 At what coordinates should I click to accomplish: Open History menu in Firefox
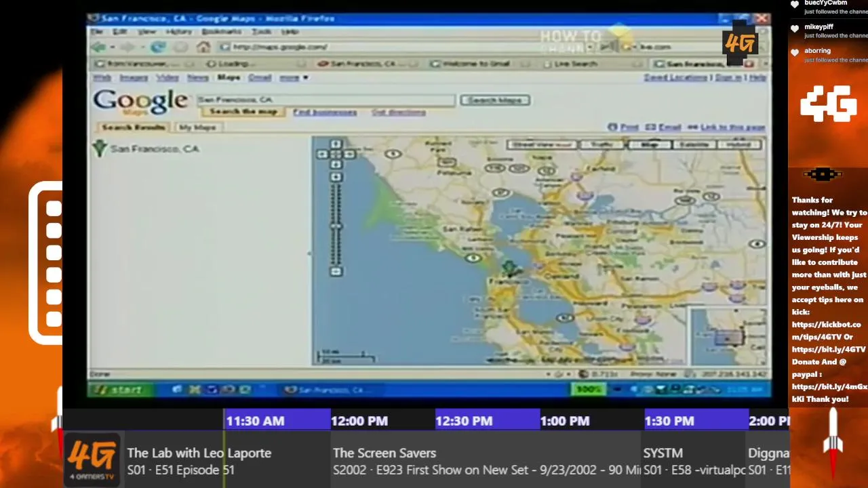tap(178, 32)
